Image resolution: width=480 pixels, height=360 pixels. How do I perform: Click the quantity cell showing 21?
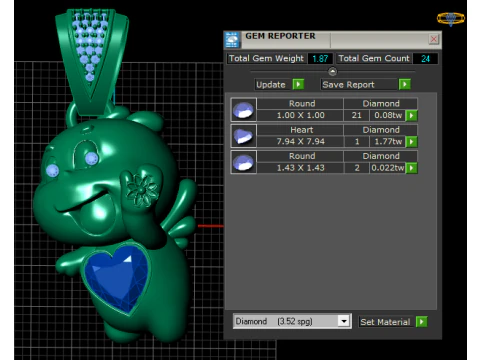click(x=356, y=115)
